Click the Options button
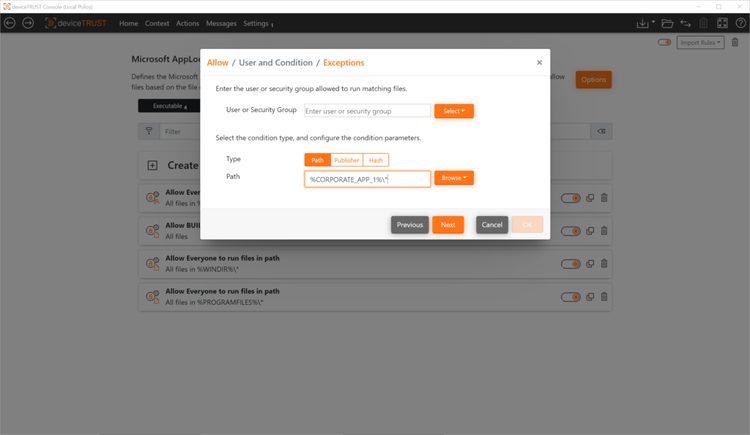 [594, 79]
